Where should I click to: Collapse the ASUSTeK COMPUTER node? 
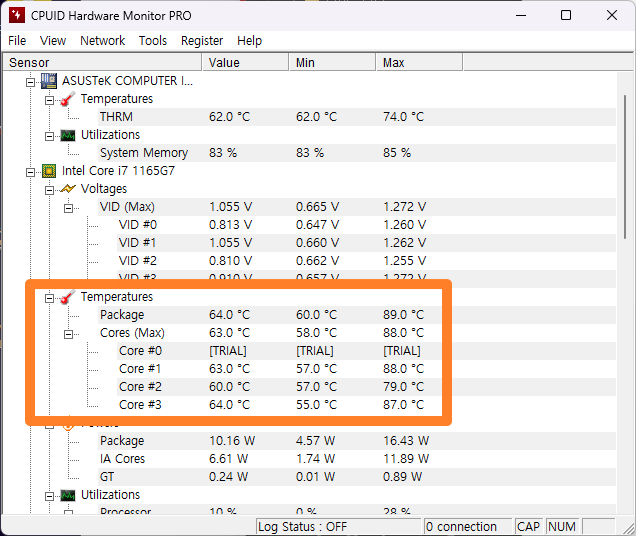click(30, 82)
